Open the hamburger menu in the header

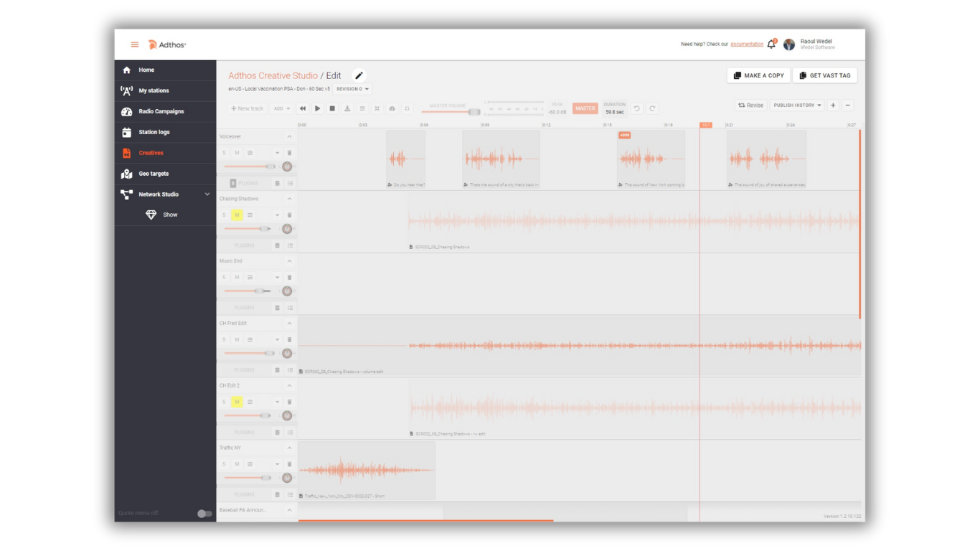(x=134, y=44)
